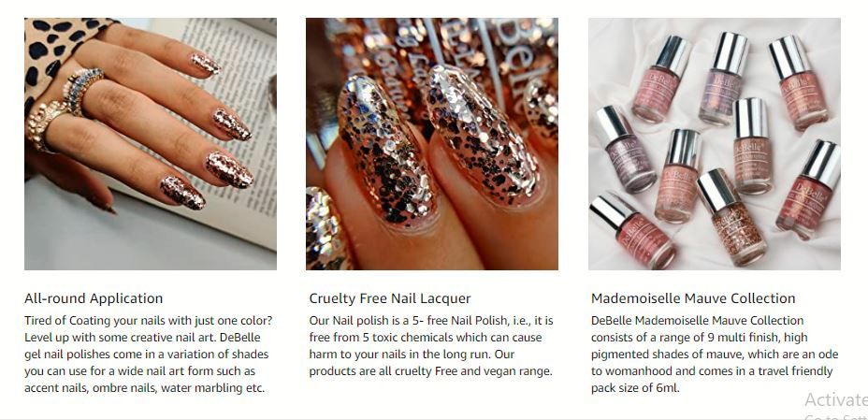Click the rings on the hand photo
Screen dimensions: 868x420
pyautogui.click(x=64, y=108)
